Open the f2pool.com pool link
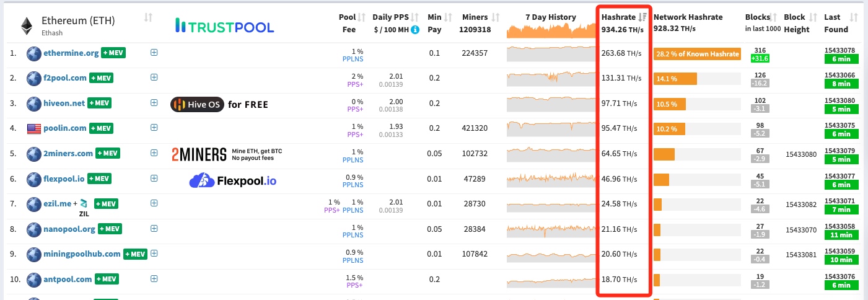 point(65,78)
